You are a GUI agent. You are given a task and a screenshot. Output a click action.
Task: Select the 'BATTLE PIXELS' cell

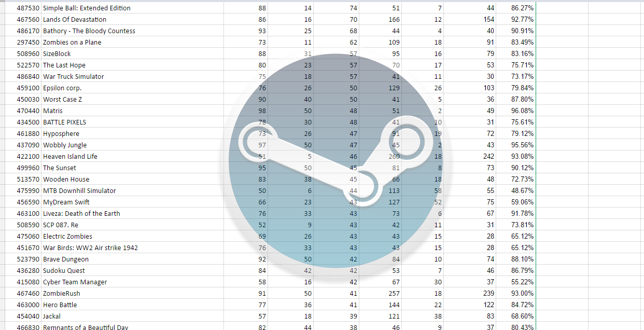(133, 122)
